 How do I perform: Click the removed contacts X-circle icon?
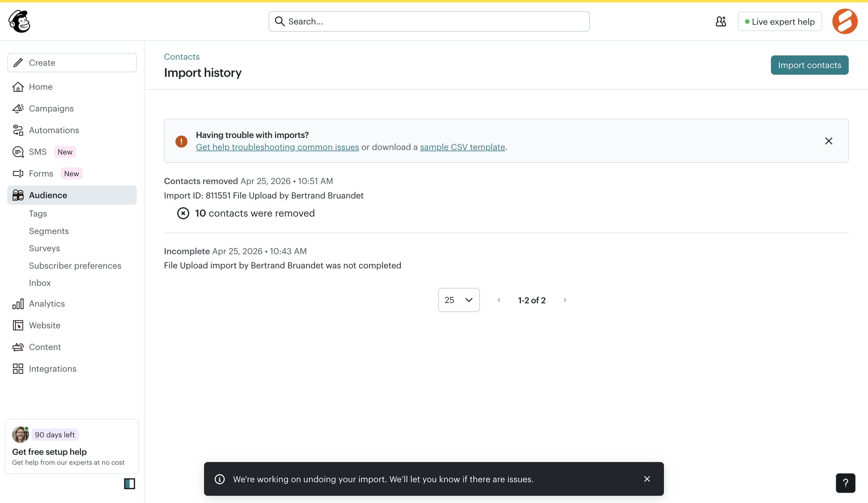183,213
